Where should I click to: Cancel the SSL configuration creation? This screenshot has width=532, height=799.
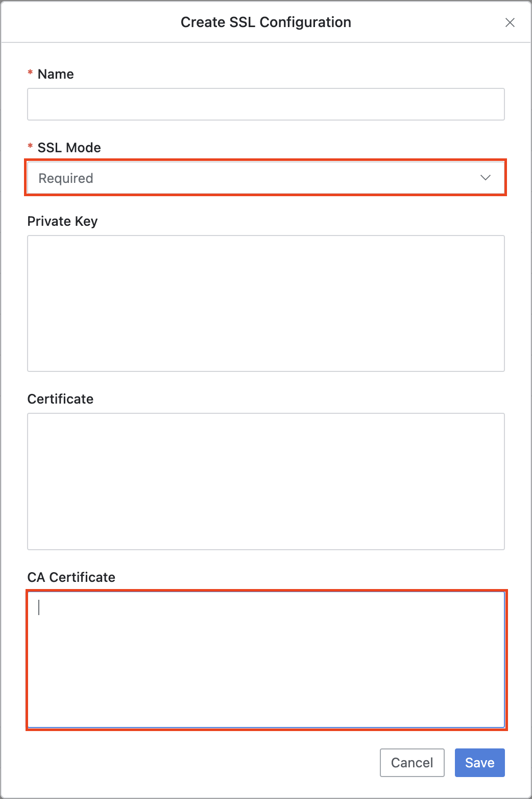pyautogui.click(x=412, y=763)
